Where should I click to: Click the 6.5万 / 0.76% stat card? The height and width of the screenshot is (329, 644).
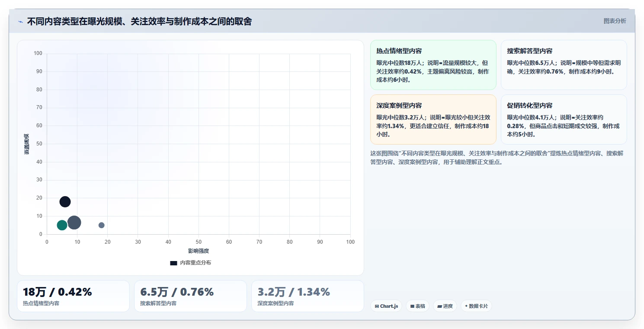pos(190,296)
